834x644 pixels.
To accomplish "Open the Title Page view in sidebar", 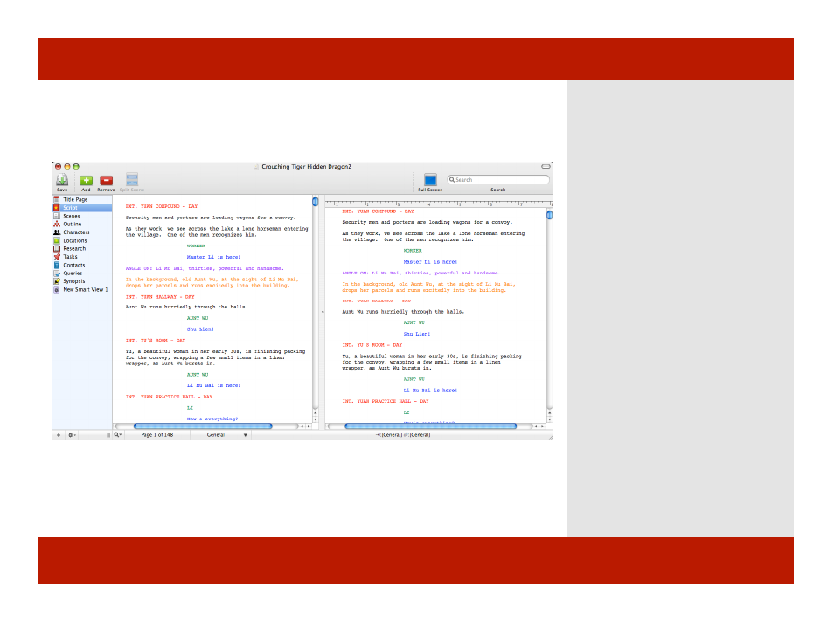I will pos(82,199).
